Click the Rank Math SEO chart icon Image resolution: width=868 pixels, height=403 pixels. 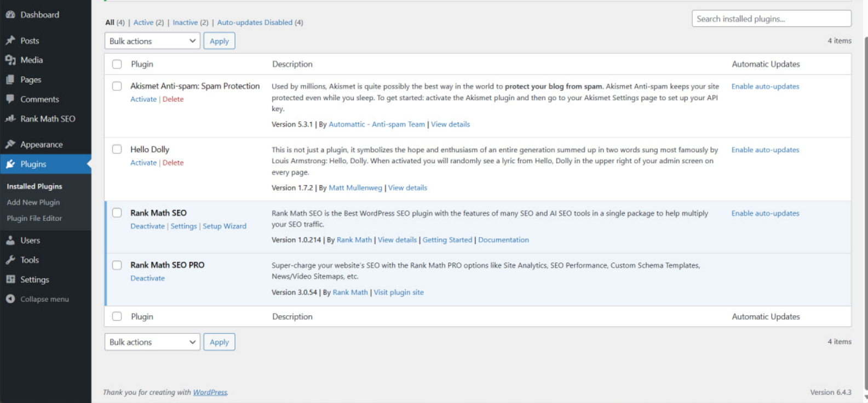point(10,118)
